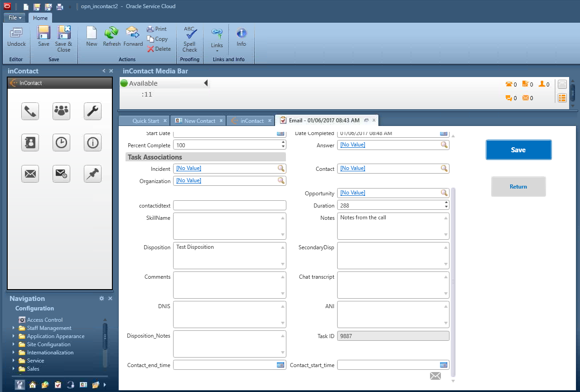Click Print in the Actions ribbon group
The height and width of the screenshot is (392, 580).
[x=157, y=29]
